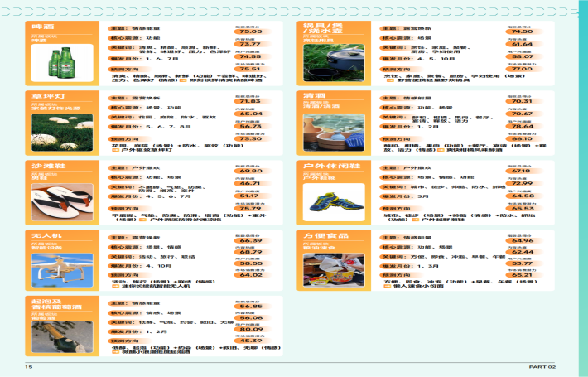588x377 pixels.
Task: Click the sake cups photo
Action: click(x=333, y=130)
